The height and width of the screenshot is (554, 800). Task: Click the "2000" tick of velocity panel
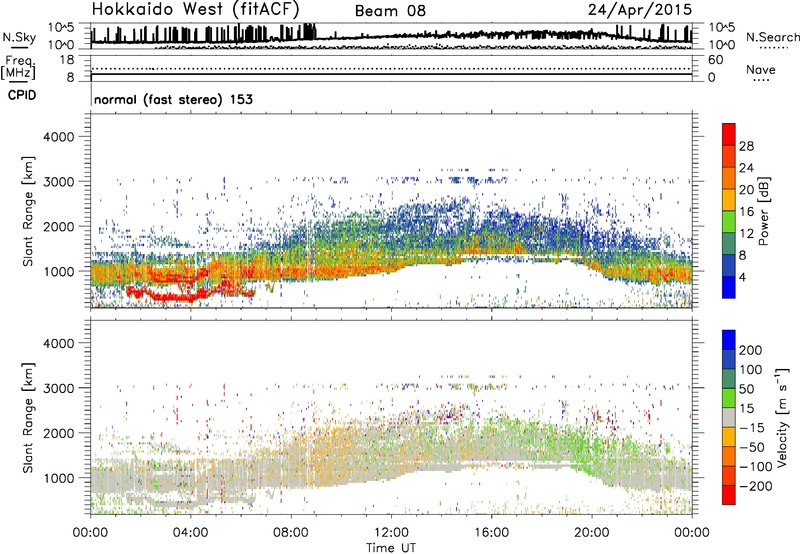(x=58, y=433)
